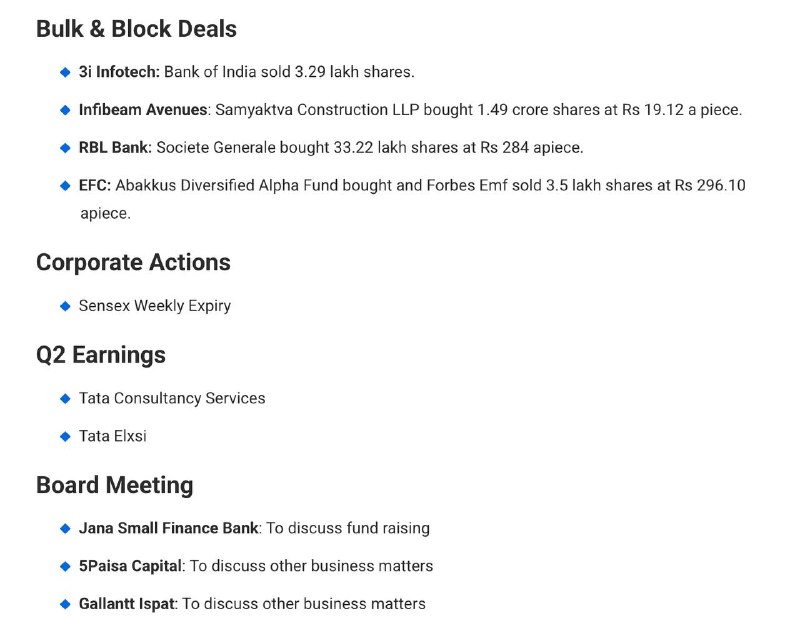
Task: Click the bold Gallantt Ispat company name
Action: [125, 604]
